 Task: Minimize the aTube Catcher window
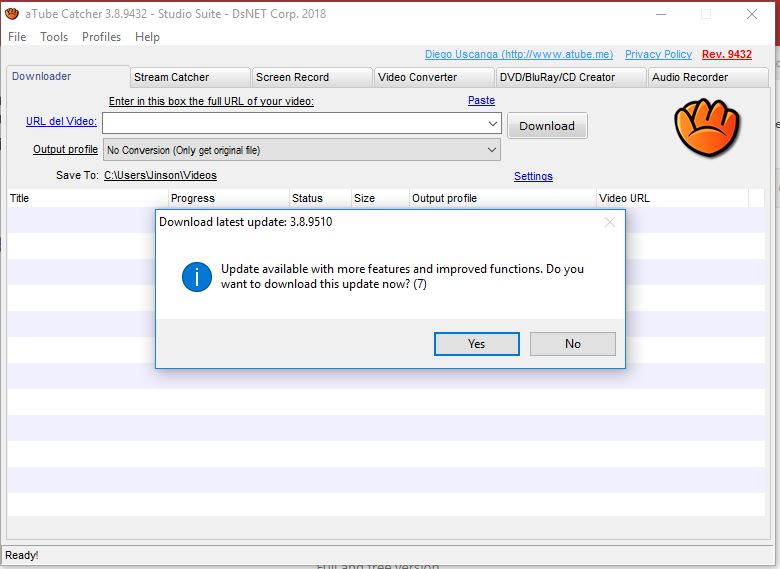pos(661,14)
